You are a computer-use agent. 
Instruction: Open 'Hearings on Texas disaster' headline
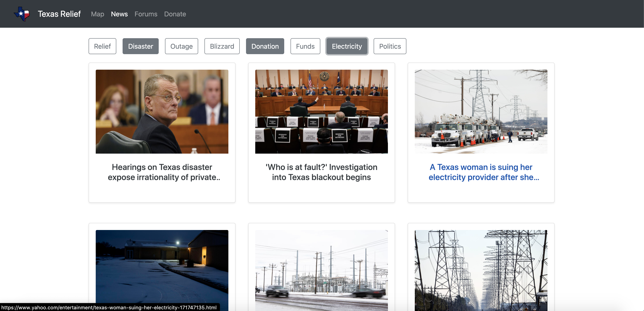[x=162, y=172]
